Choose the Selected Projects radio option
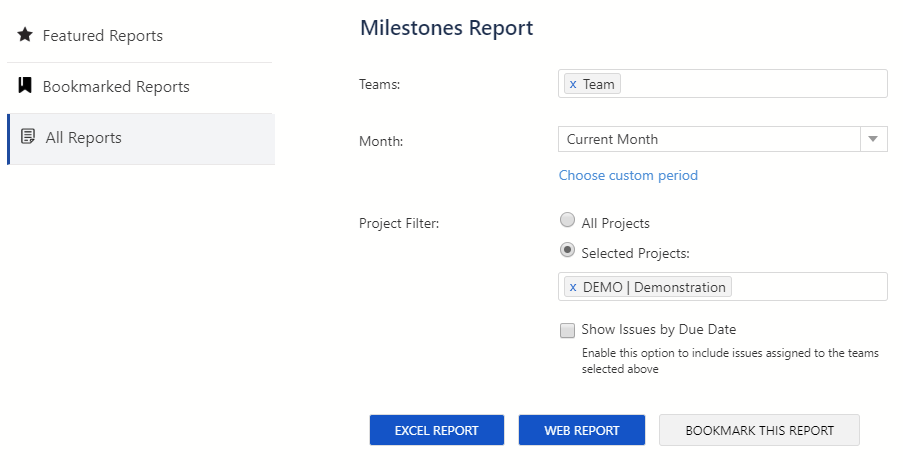The height and width of the screenshot is (470, 903). (568, 251)
